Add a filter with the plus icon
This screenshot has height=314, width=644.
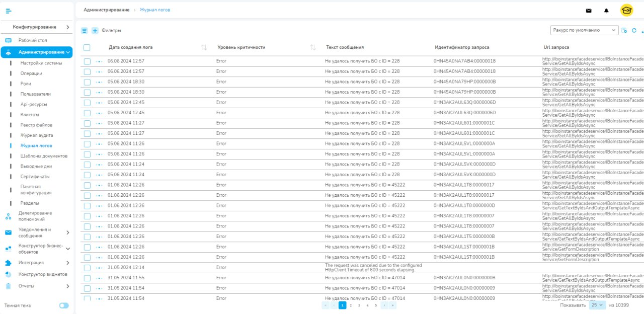pos(95,31)
